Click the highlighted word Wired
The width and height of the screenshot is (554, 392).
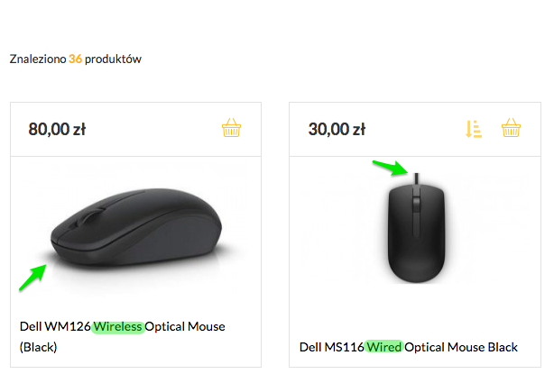pos(384,347)
